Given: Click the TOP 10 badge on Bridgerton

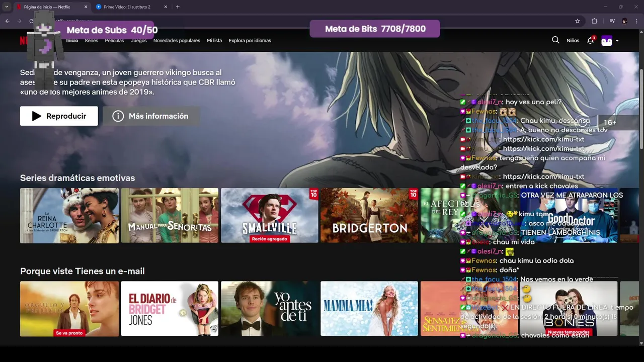Looking at the screenshot, I should 414,194.
